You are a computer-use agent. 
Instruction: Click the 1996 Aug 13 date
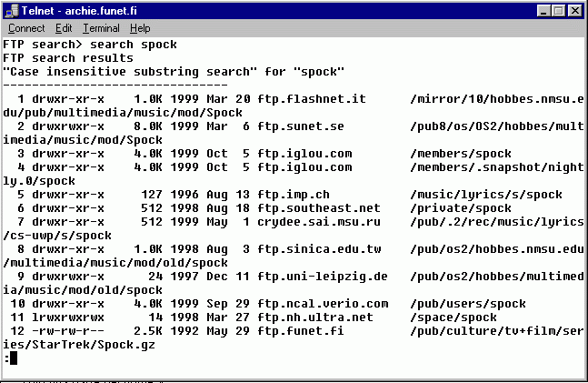pos(210,195)
